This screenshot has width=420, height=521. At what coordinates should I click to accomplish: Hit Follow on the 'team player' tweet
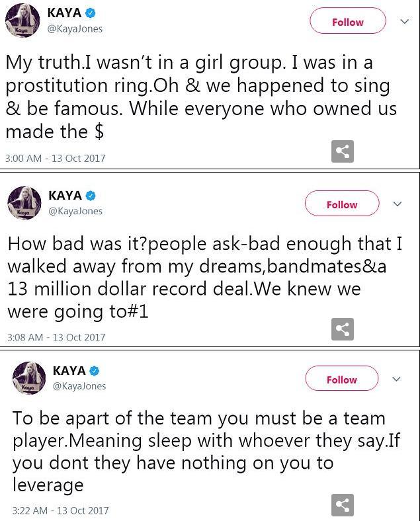tap(341, 380)
